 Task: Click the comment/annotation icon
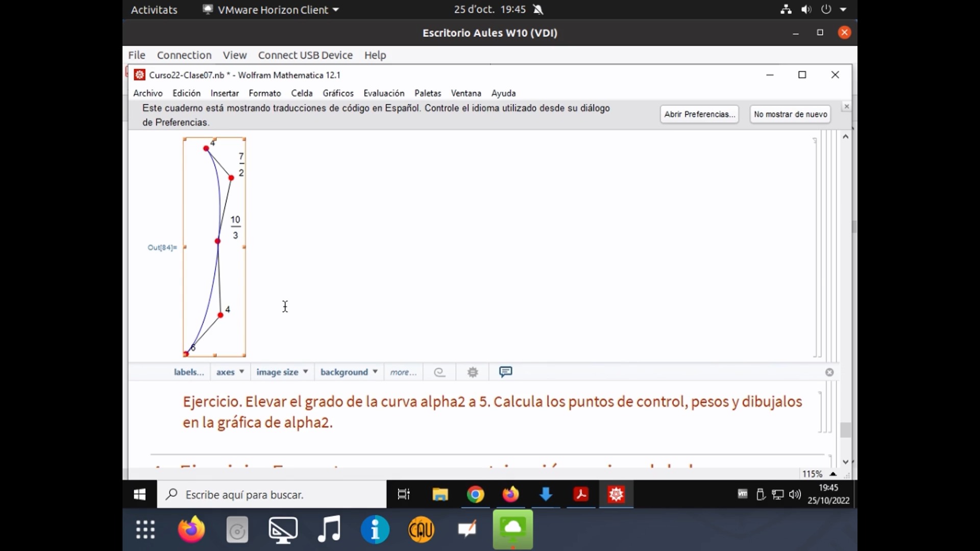point(505,371)
